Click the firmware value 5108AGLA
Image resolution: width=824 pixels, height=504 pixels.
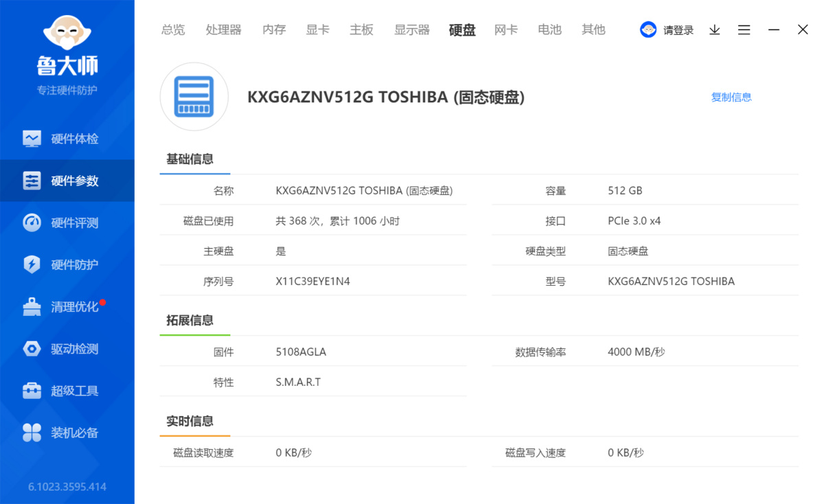tap(301, 352)
